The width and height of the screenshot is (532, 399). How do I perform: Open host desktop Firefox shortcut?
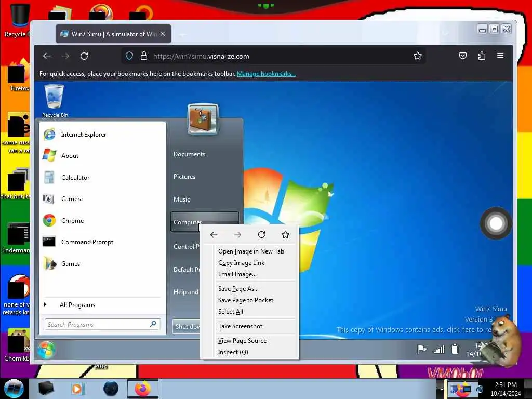pos(19,75)
